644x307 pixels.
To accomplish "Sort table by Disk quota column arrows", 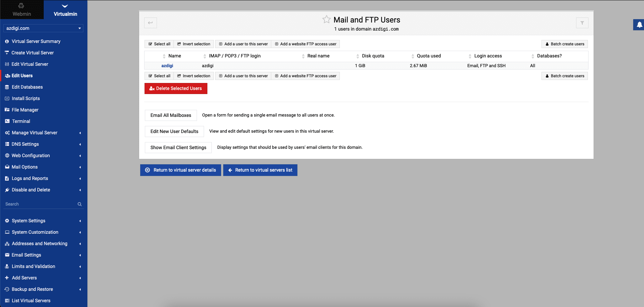I will [x=358, y=56].
